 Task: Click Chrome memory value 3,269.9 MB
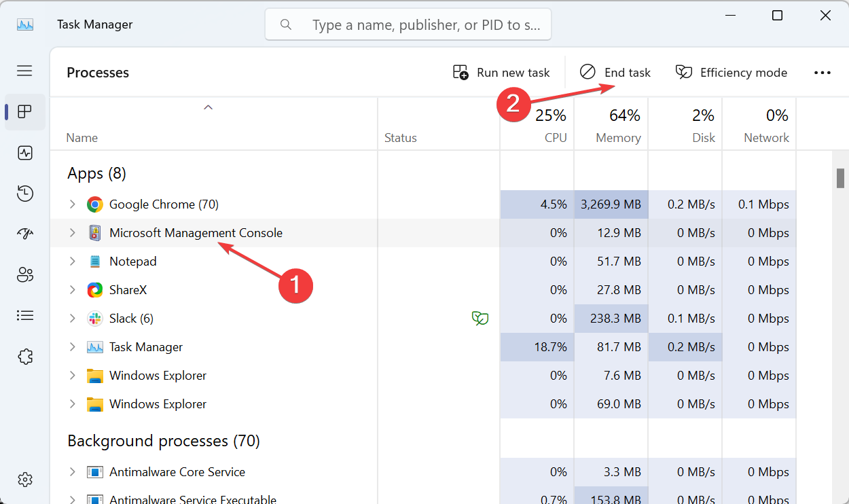(x=611, y=204)
